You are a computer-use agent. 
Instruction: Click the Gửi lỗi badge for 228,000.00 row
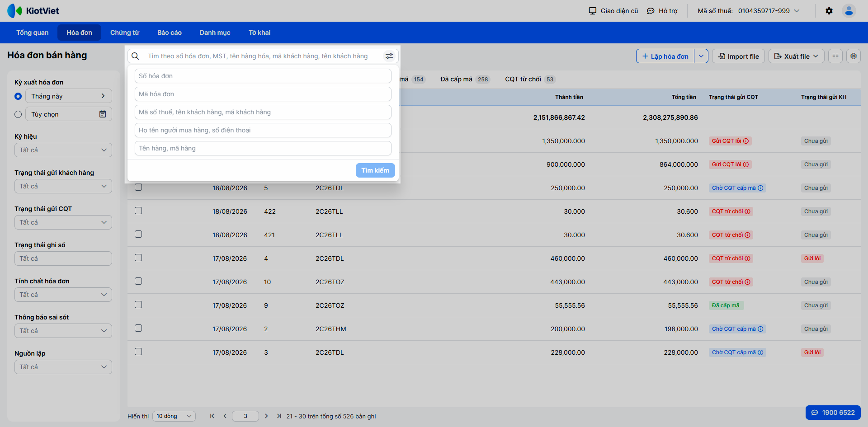[812, 352]
